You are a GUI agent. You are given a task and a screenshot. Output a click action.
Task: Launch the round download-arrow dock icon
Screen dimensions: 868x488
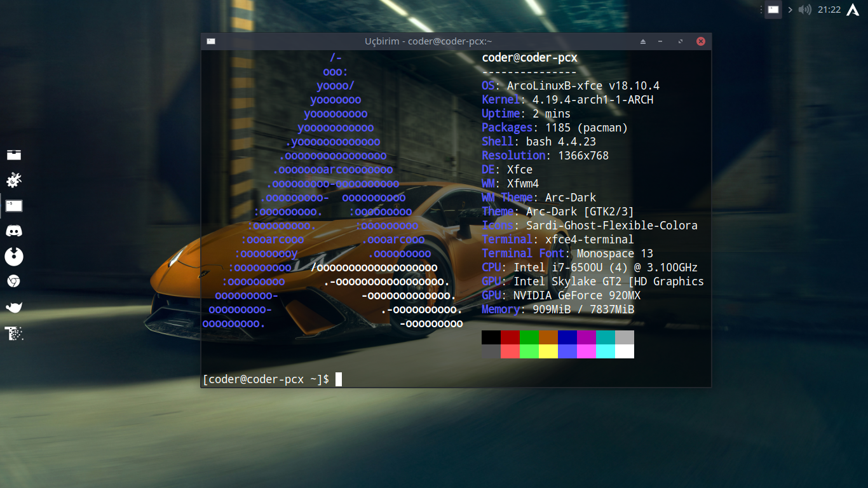click(14, 257)
